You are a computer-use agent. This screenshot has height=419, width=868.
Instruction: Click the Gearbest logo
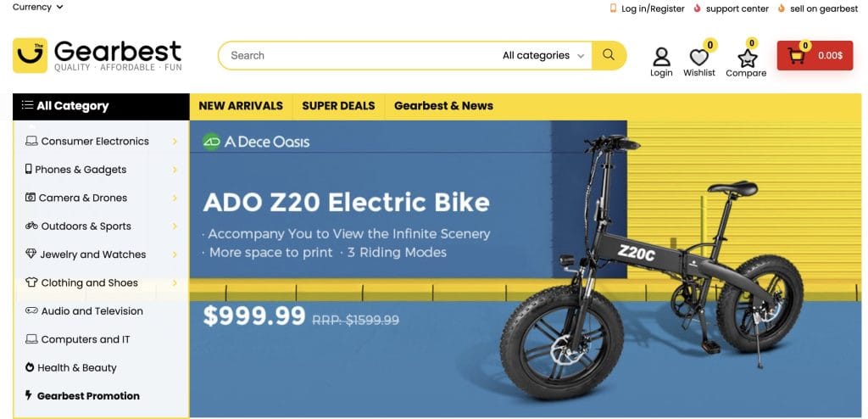click(x=97, y=55)
